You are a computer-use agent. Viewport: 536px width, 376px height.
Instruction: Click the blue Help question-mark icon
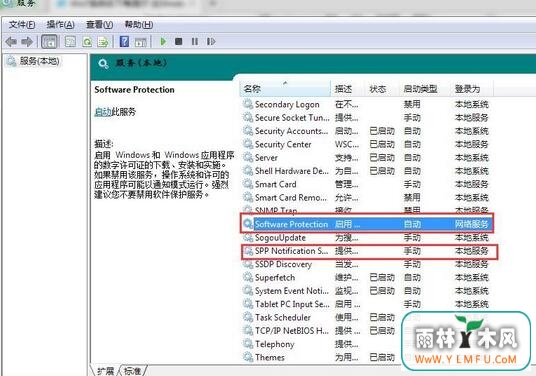pyautogui.click(x=124, y=42)
